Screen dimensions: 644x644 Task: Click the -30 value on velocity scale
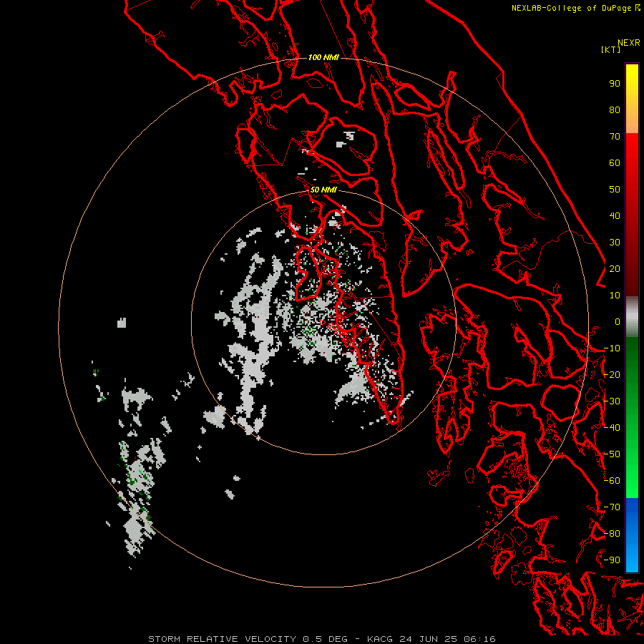(612, 401)
